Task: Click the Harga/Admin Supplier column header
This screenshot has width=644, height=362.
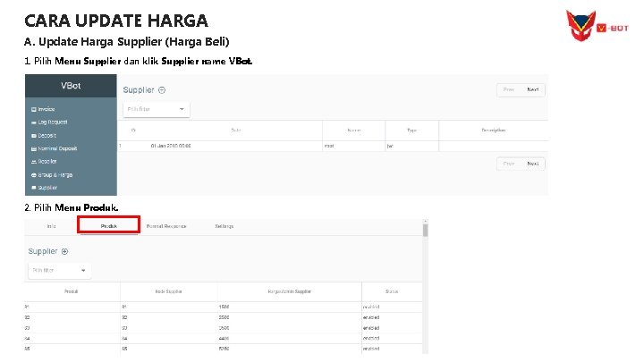Action: (290, 291)
